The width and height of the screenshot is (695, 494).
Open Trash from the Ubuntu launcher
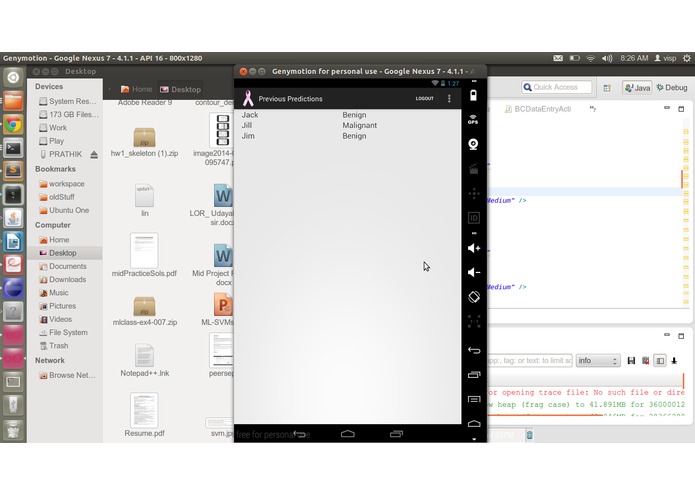click(13, 429)
